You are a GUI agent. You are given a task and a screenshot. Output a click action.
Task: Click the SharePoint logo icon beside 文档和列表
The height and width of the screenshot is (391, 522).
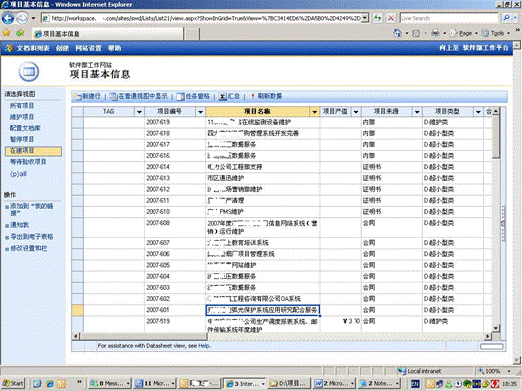tap(9, 48)
